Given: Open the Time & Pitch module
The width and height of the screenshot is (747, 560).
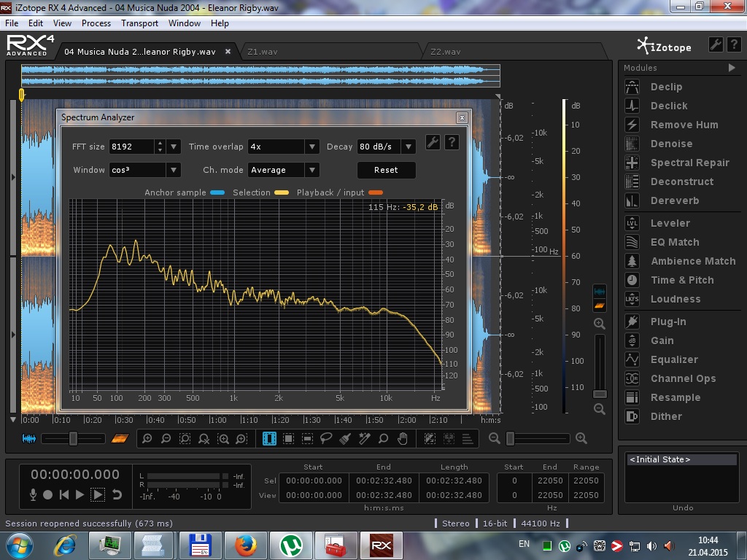Looking at the screenshot, I should pyautogui.click(x=682, y=280).
